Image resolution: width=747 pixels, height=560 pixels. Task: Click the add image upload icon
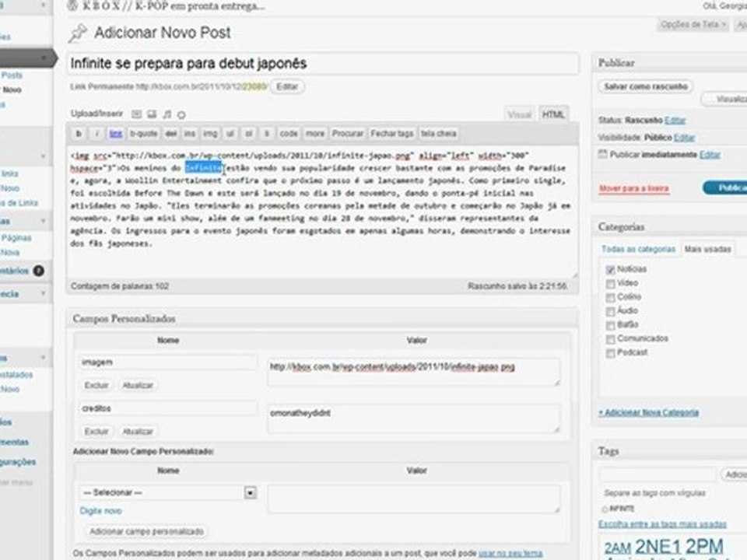point(137,114)
